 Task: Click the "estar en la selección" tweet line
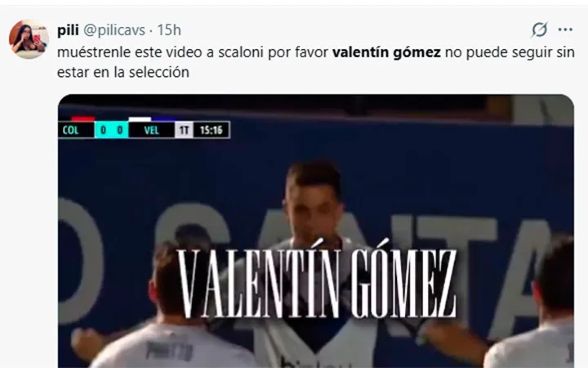coord(123,72)
